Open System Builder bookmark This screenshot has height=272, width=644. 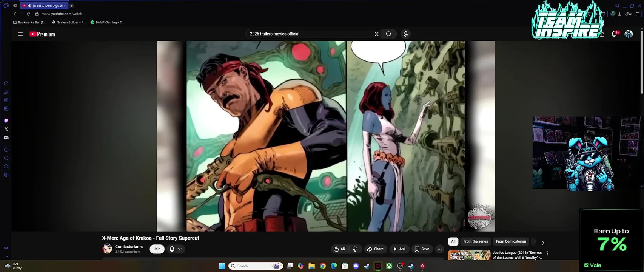[69, 22]
